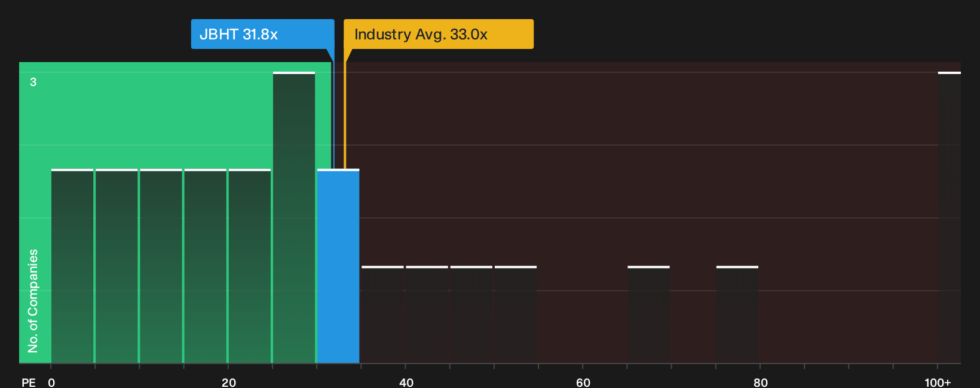Screen dimensions: 980x388
Task: Select the histogram bar at PE 0-5
Action: pyautogui.click(x=72, y=266)
